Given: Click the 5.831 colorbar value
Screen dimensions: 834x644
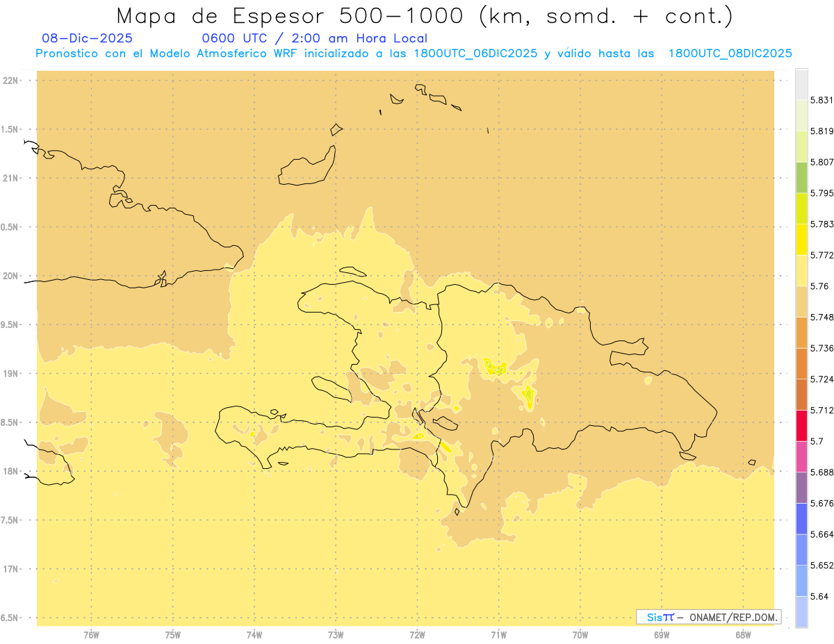Looking at the screenshot, I should click(822, 100).
